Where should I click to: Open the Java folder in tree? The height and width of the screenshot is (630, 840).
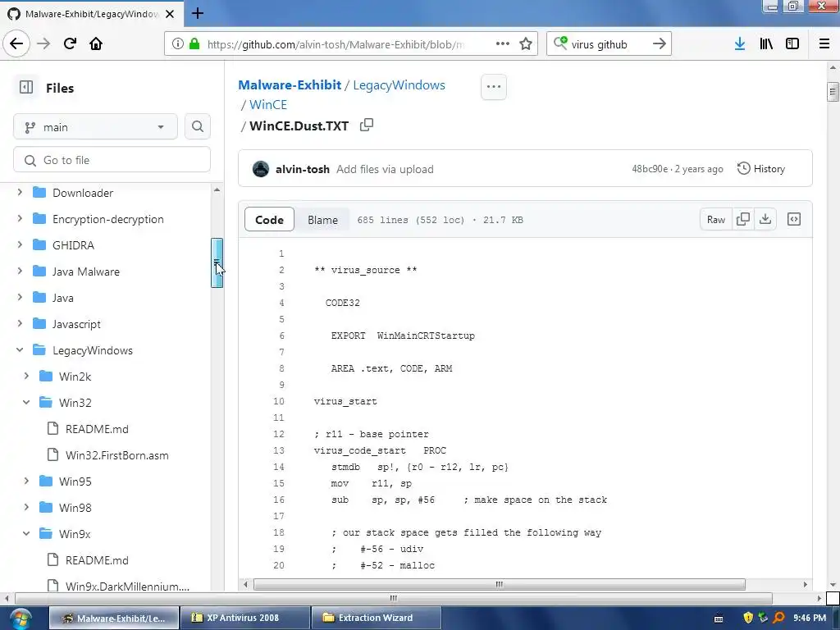(x=62, y=298)
